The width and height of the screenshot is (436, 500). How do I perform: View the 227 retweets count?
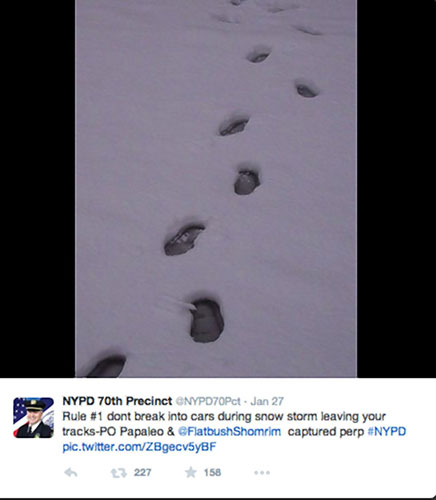[x=143, y=473]
